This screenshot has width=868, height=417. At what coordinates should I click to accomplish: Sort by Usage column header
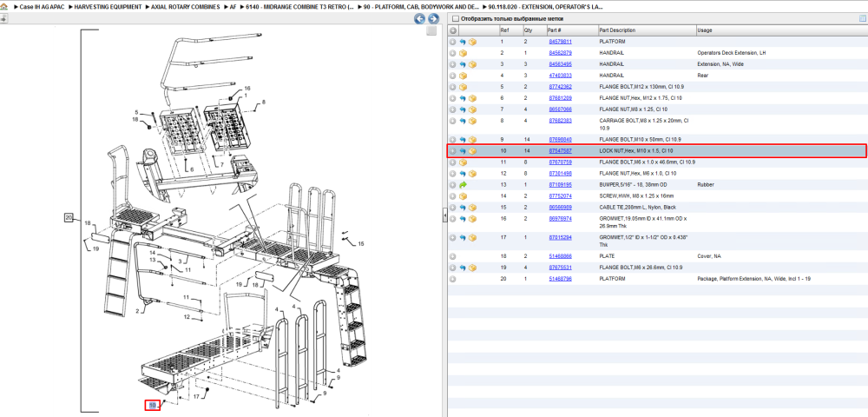(x=782, y=30)
